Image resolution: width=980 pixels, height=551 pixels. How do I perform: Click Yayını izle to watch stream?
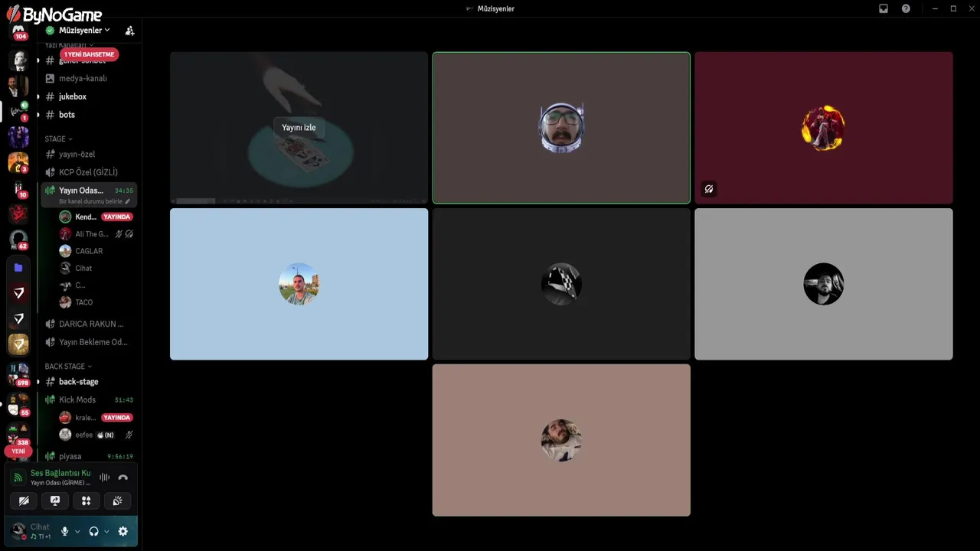pyautogui.click(x=299, y=128)
